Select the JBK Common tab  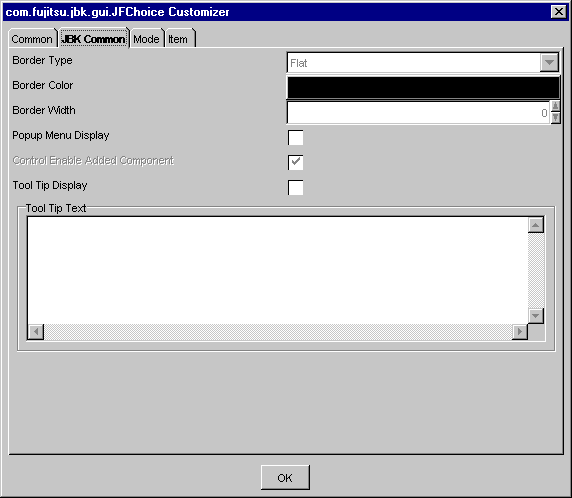(94, 39)
